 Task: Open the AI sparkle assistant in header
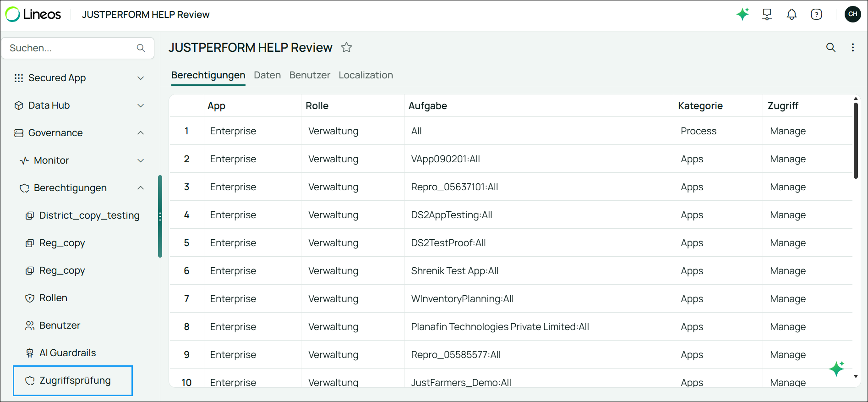[742, 14]
